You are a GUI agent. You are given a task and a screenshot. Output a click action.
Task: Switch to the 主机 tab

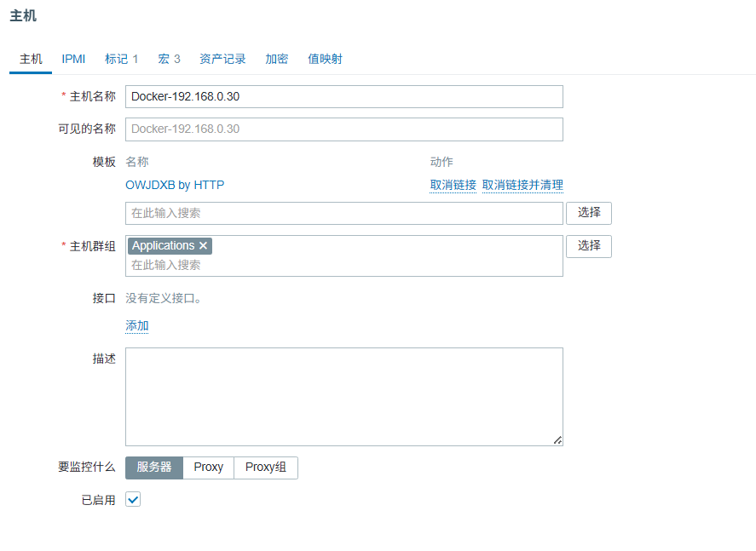(31, 60)
